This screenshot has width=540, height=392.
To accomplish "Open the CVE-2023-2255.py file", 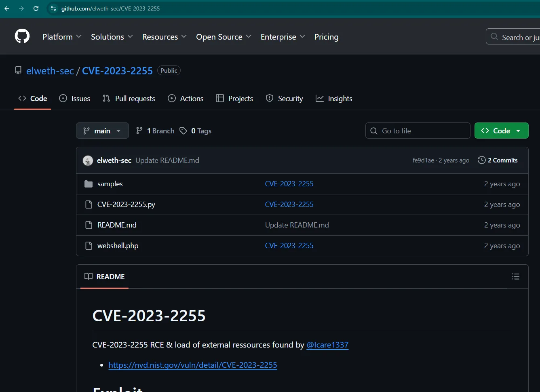I will point(126,204).
